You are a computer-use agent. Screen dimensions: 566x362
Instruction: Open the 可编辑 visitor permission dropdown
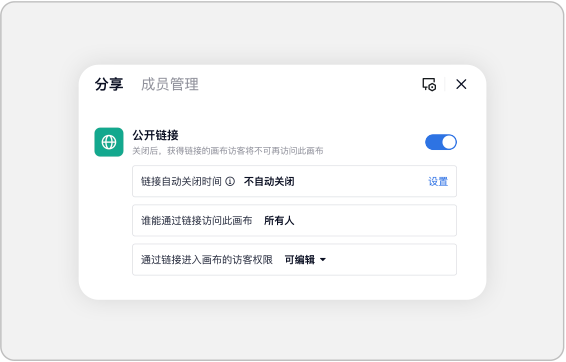coord(305,260)
